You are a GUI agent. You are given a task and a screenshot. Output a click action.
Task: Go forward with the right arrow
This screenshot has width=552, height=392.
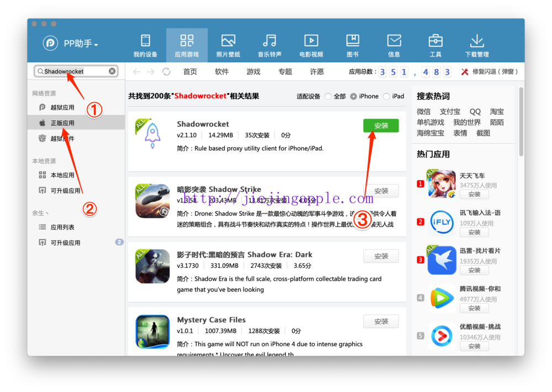tap(151, 72)
